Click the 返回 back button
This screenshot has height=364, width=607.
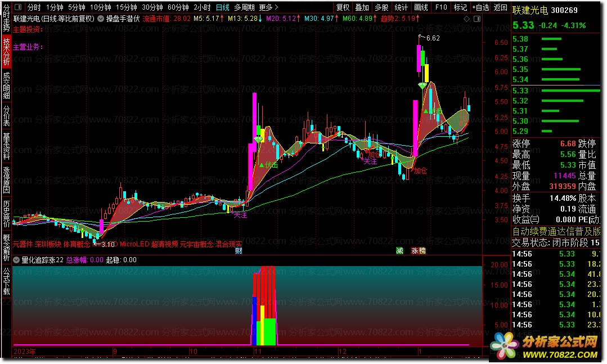[501, 7]
